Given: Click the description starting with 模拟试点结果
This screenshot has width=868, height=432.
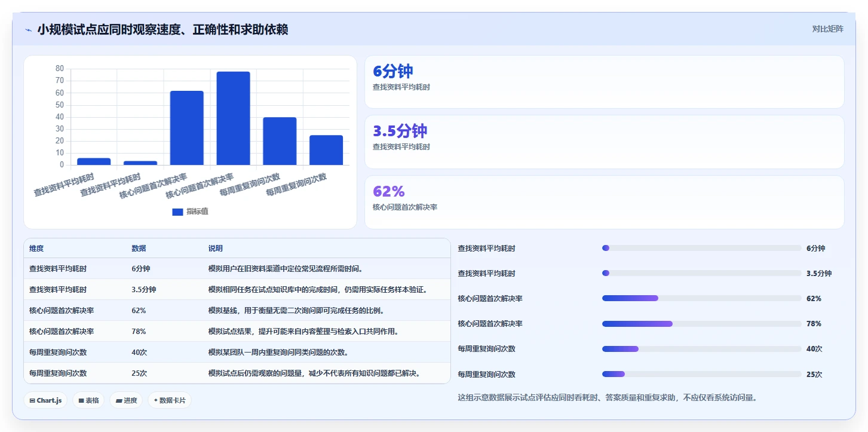Looking at the screenshot, I should 303,332.
